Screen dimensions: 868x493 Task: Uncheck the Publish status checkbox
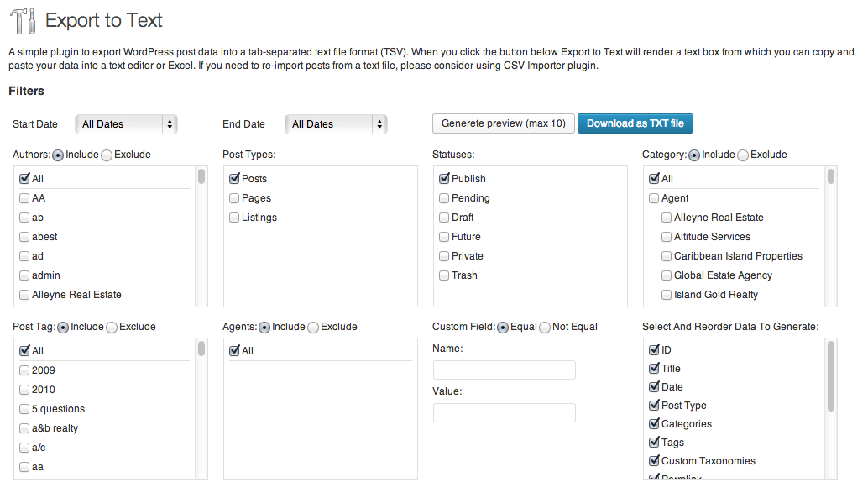pos(444,178)
